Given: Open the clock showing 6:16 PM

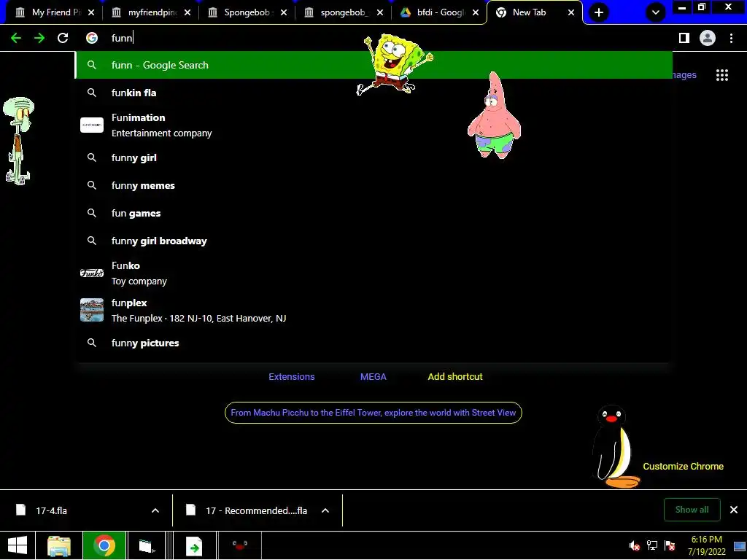Looking at the screenshot, I should pos(706,545).
